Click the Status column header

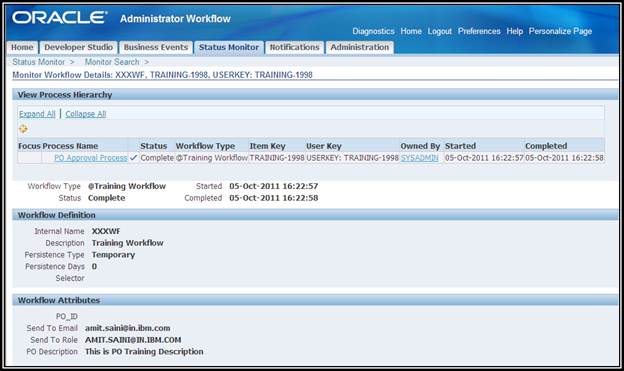point(153,146)
